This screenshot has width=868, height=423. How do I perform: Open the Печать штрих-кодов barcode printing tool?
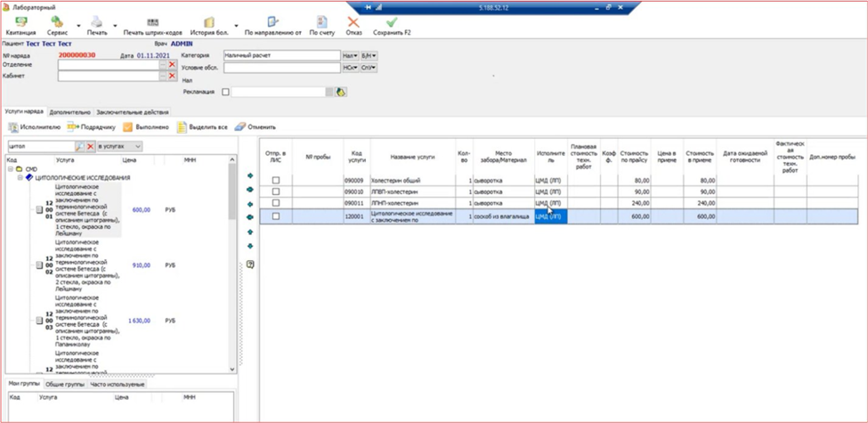point(152,23)
